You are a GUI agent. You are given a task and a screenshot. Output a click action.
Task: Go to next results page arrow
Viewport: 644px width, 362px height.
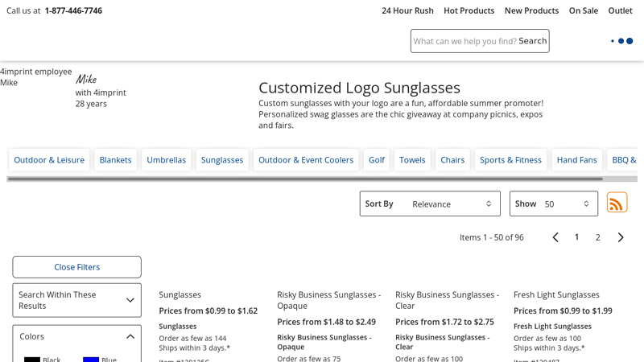pyautogui.click(x=621, y=237)
